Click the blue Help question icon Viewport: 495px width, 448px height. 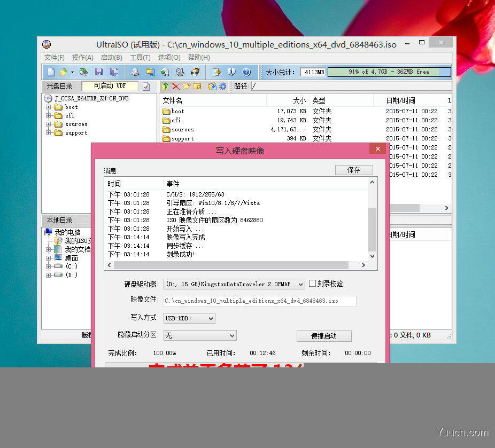[246, 72]
